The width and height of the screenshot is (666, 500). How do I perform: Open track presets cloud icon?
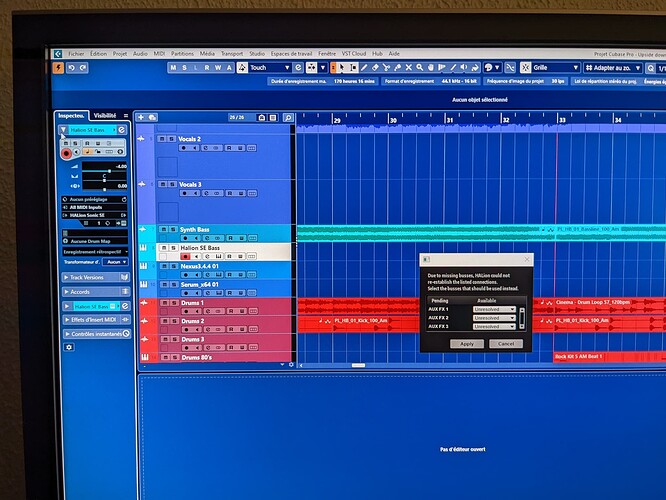tap(152, 117)
